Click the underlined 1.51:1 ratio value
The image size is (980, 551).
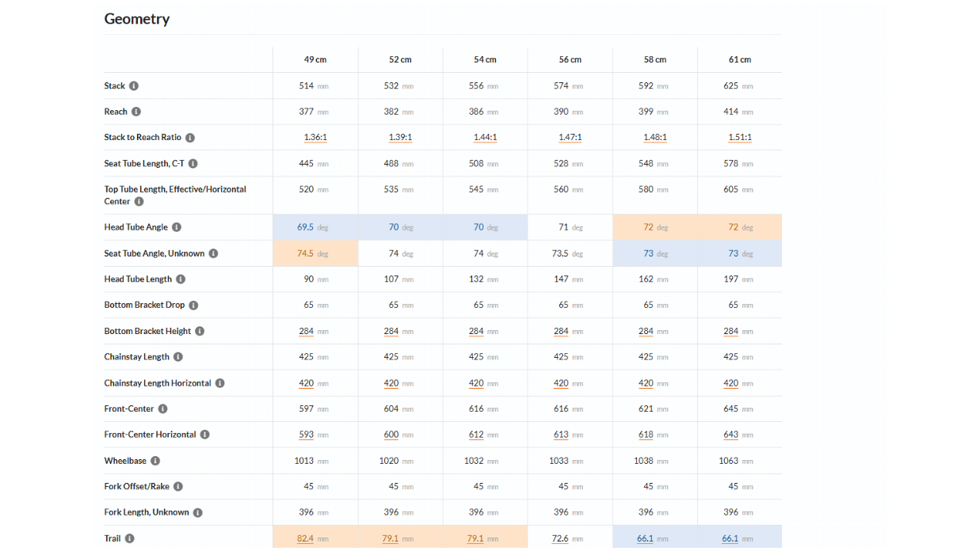coord(740,138)
